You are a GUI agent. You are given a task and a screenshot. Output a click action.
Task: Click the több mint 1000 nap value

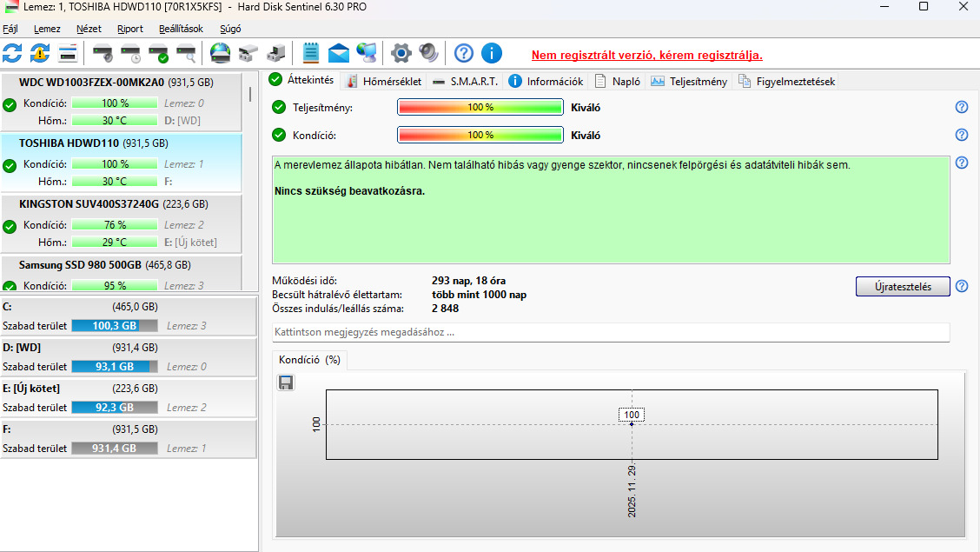479,295
